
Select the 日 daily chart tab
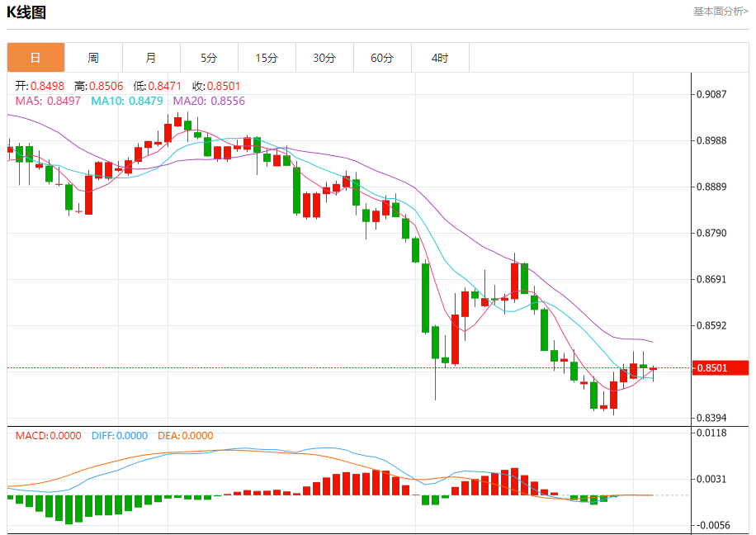tap(35, 58)
